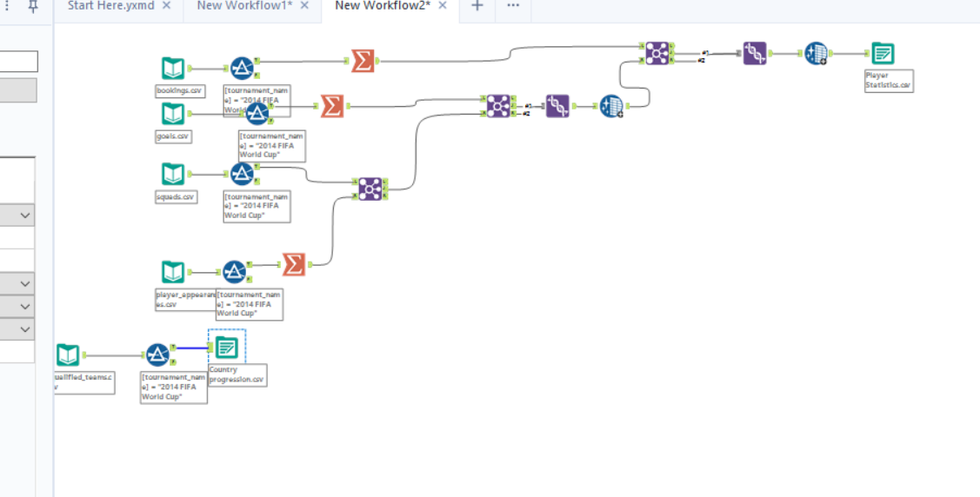The image size is (980, 497).
Task: Focus the text field atop the left panel
Action: click(19, 61)
